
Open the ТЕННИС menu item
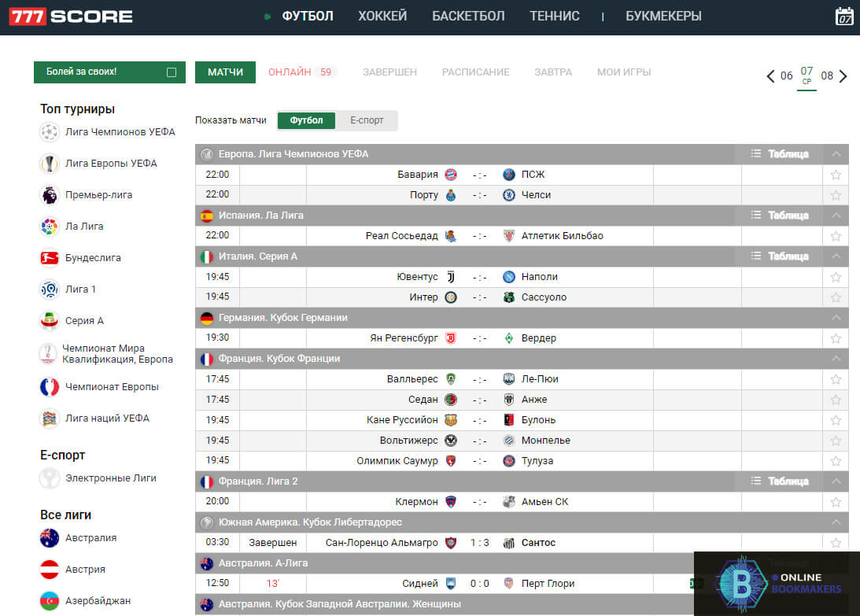[555, 17]
